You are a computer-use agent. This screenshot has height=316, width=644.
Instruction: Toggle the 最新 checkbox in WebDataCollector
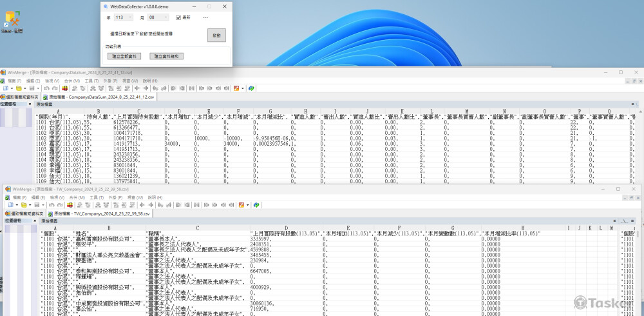pos(178,17)
